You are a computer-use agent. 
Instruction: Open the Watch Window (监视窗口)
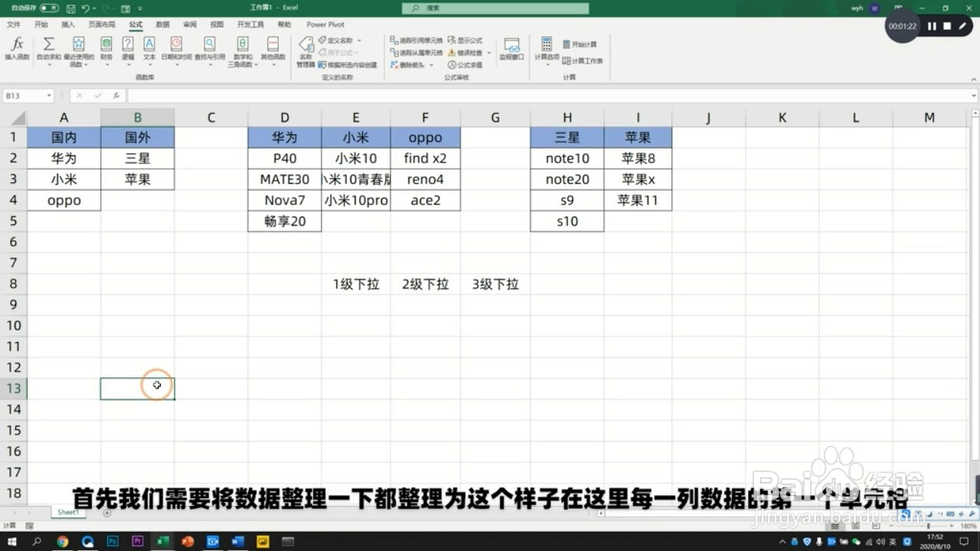coord(511,50)
